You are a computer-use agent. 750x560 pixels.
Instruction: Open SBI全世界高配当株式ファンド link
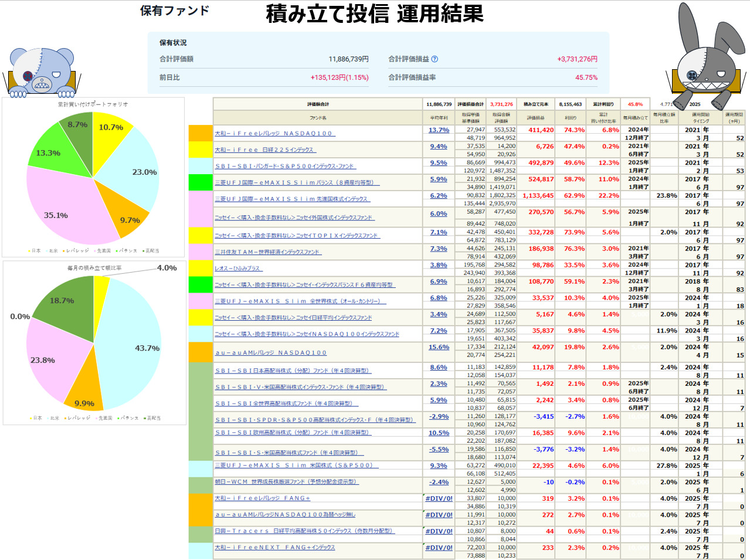[286, 404]
